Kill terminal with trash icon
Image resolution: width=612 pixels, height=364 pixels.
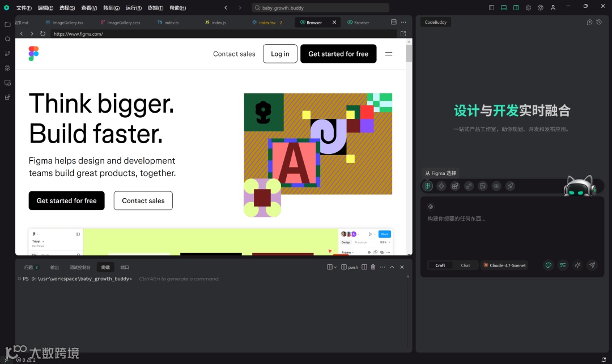point(373,267)
